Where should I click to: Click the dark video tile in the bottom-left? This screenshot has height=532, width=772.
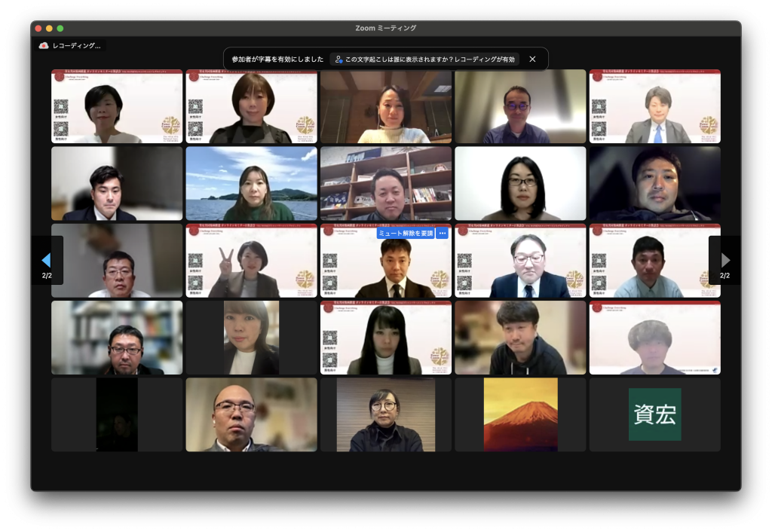pyautogui.click(x=117, y=414)
